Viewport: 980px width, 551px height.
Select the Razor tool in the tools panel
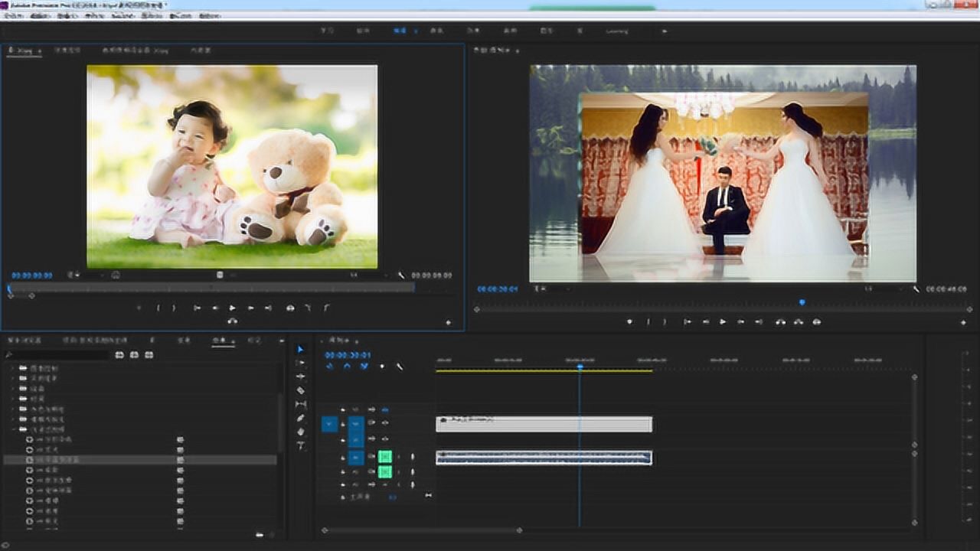click(301, 390)
